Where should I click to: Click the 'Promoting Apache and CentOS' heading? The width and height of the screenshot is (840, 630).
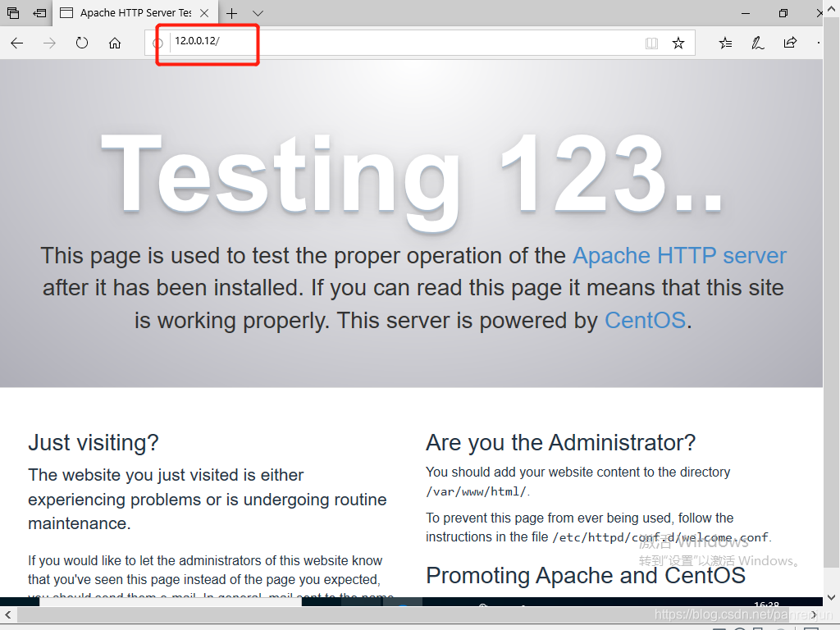tap(586, 575)
